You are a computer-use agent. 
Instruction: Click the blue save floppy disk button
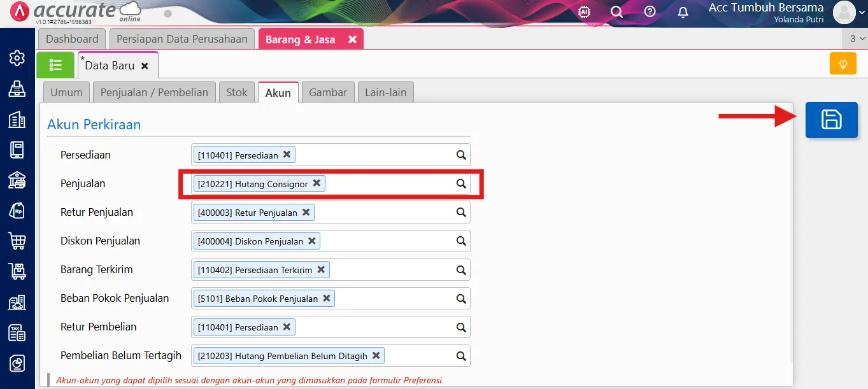click(831, 120)
